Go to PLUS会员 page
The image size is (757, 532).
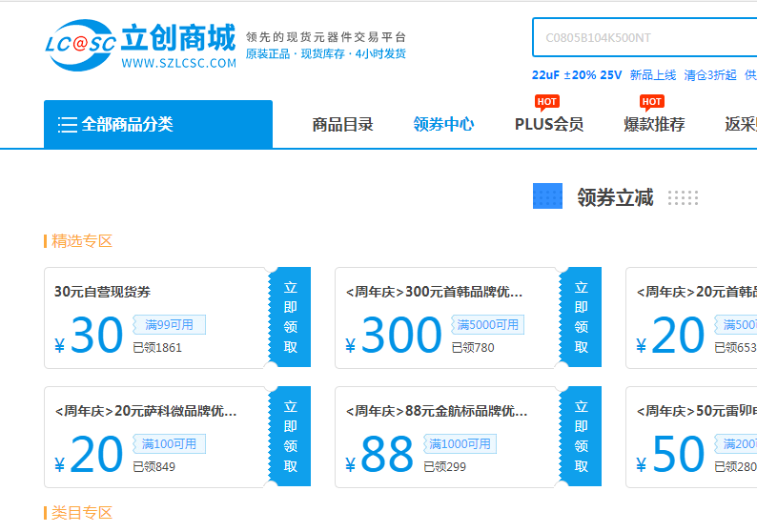pos(549,125)
